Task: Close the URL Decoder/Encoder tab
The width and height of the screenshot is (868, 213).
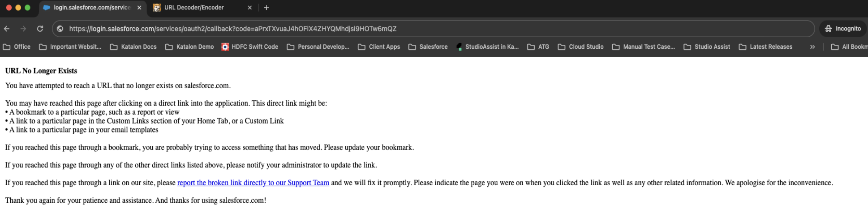Action: (250, 8)
